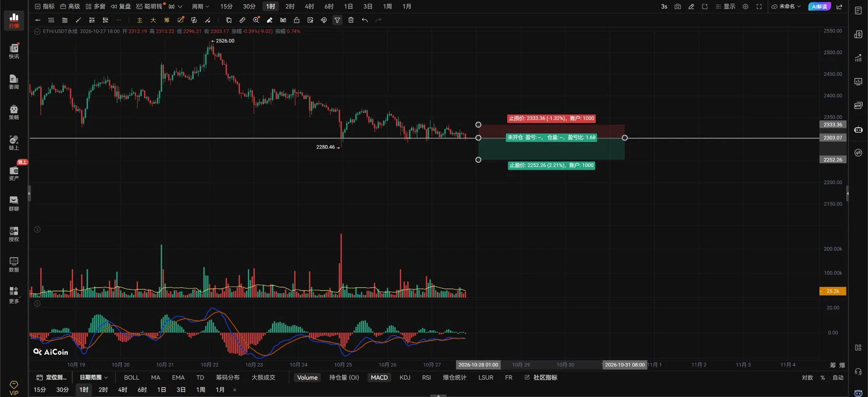Viewport: 868px width, 397px height.
Task: Open the 指标 indicators button
Action: pyautogui.click(x=45, y=7)
